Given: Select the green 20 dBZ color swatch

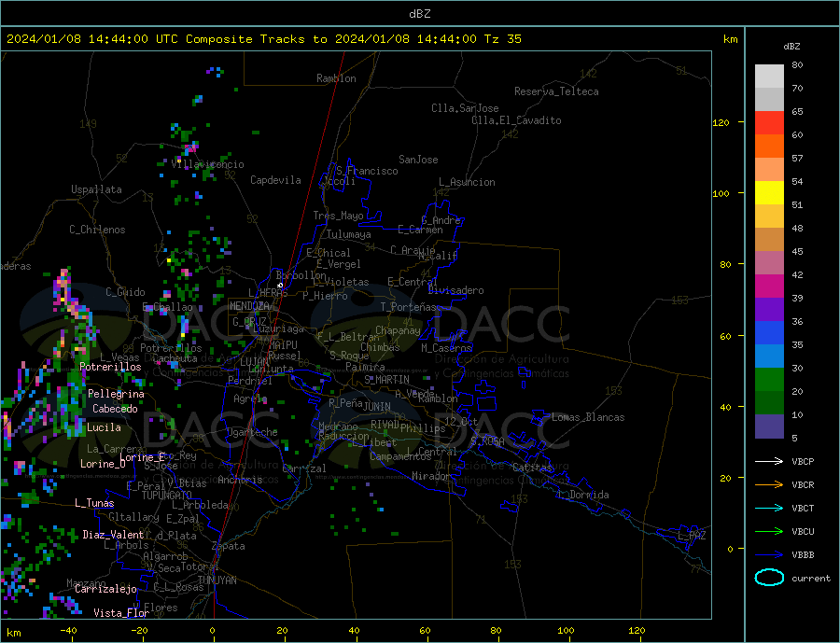Looking at the screenshot, I should point(769,380).
